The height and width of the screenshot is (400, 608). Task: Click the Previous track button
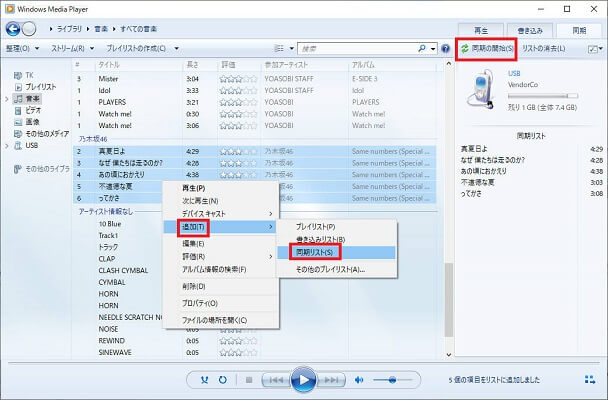click(276, 380)
